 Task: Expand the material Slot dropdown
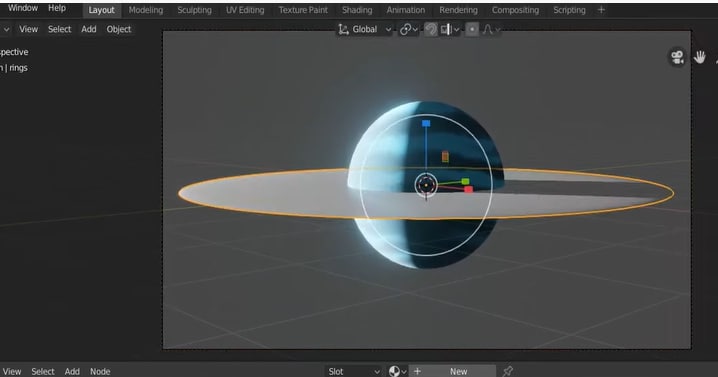[354, 371]
